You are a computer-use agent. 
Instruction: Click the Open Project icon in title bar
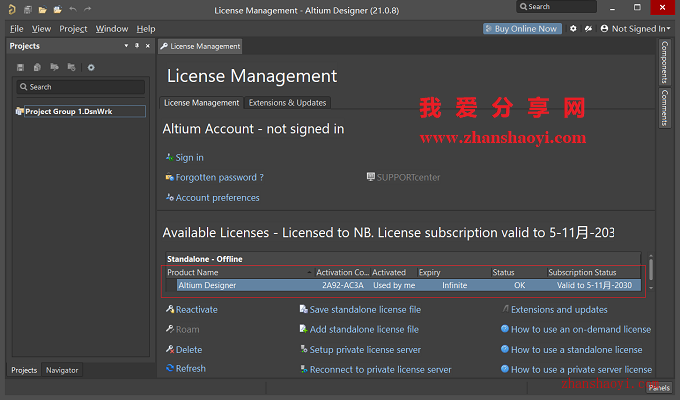coord(57,9)
